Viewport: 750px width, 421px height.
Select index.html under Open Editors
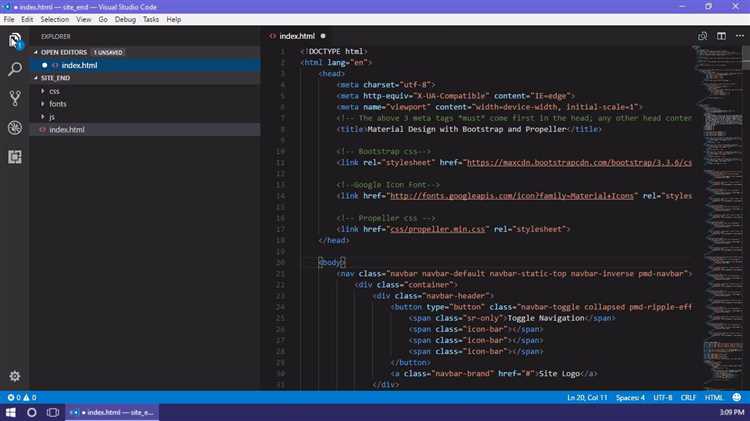tap(145, 65)
